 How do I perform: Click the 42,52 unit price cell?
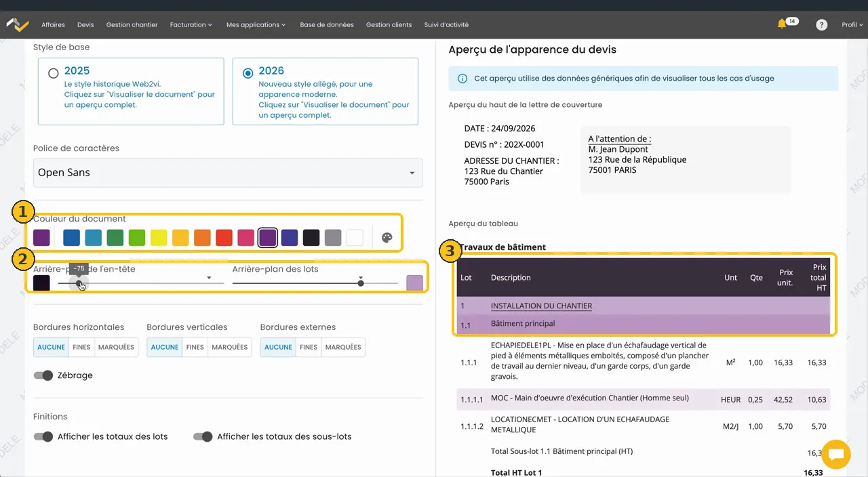tap(783, 400)
